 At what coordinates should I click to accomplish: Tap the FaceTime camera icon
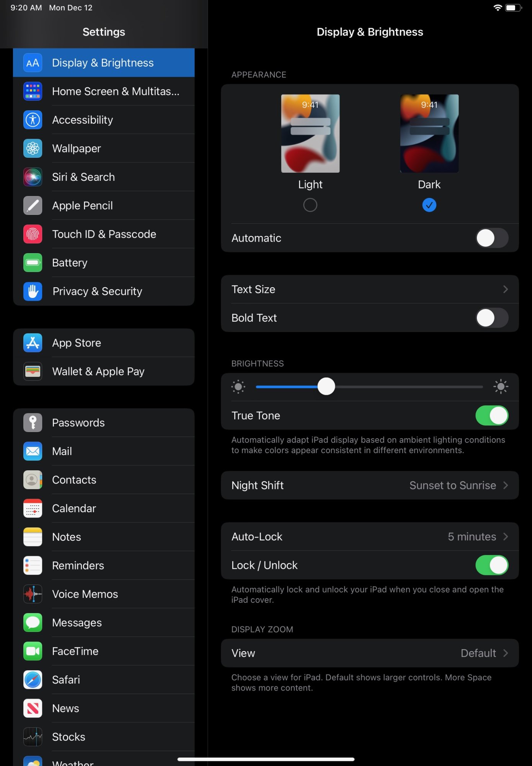[x=33, y=651]
